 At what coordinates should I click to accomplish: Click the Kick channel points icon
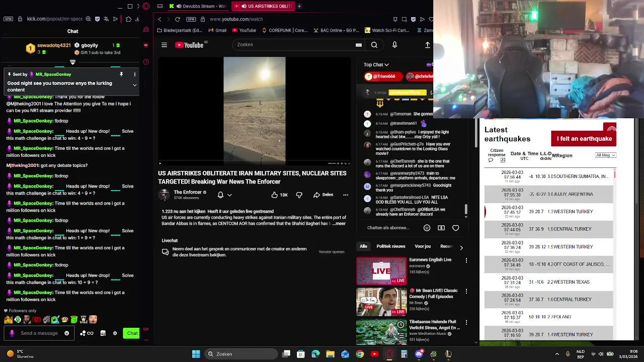(x=87, y=333)
